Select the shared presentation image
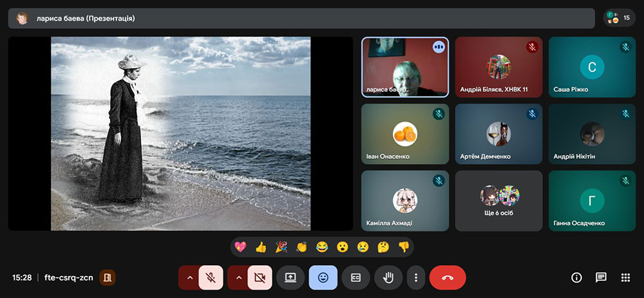Image resolution: width=644 pixels, height=298 pixels. click(x=180, y=133)
